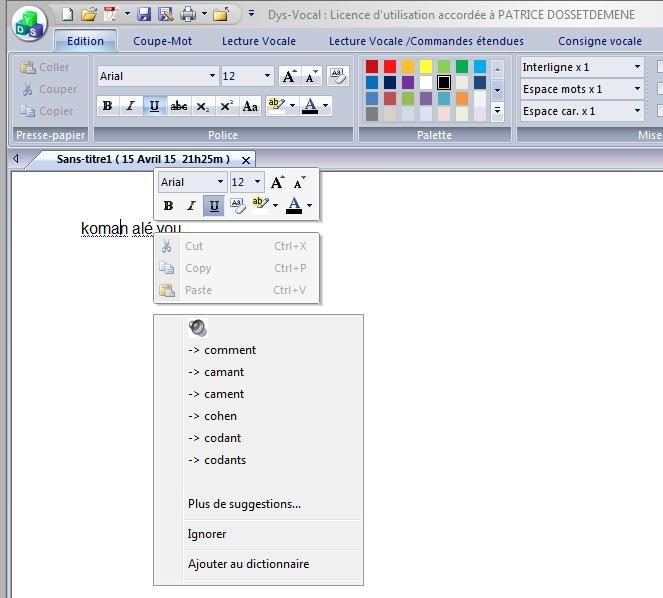663x598 pixels.
Task: Apply text highlight color in the ribbon
Action: click(x=277, y=106)
